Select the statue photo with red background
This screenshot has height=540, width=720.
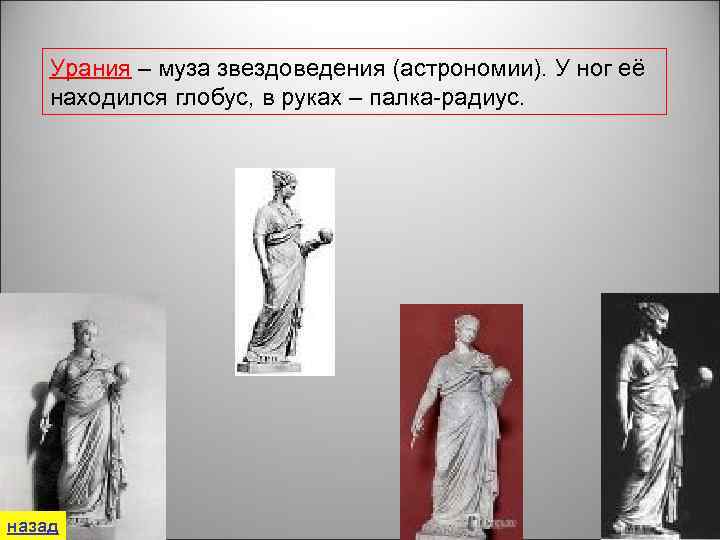[x=461, y=422]
